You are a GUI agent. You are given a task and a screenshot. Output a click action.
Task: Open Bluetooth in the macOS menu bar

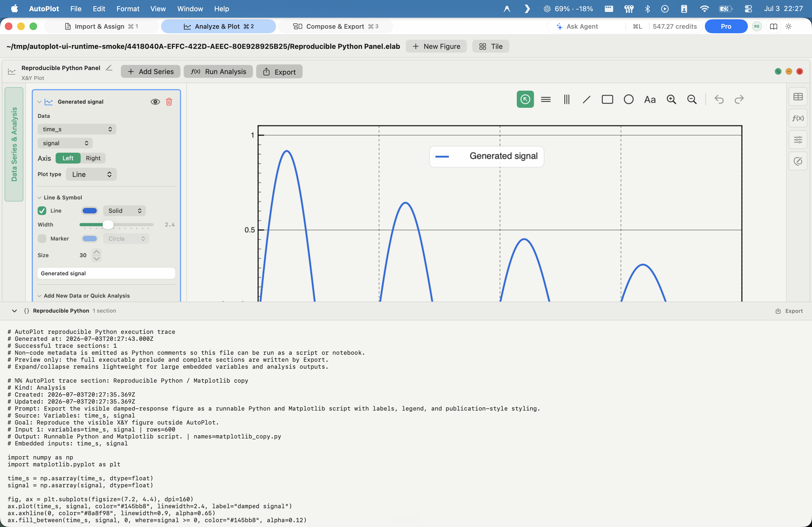[x=647, y=9]
